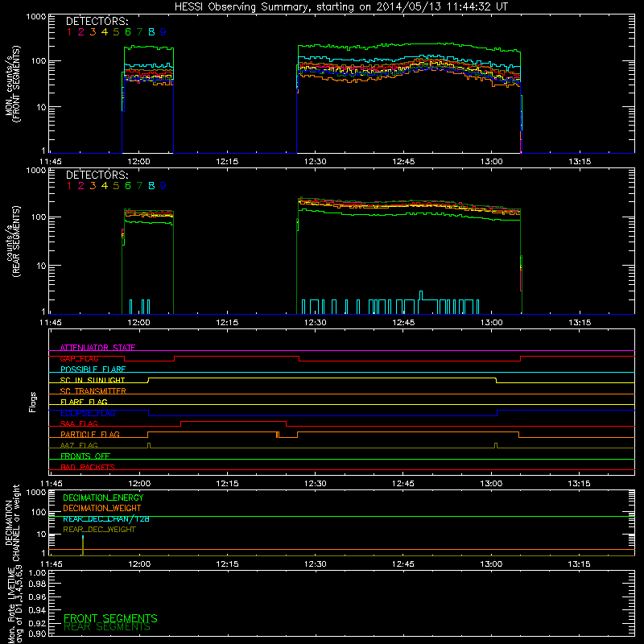This screenshot has width=644, height=644.
Task: Click the REAR_DEC_CHAN/128 legend label
Action: click(106, 518)
